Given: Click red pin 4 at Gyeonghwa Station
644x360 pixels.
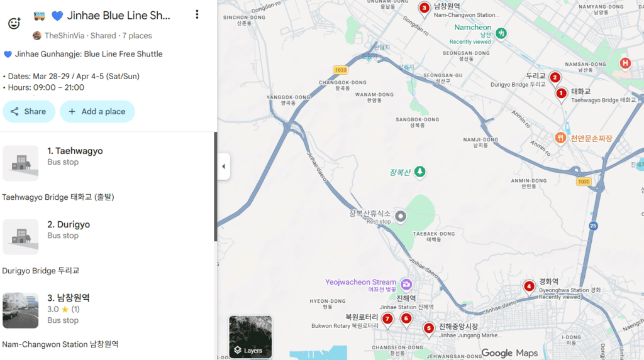Looking at the screenshot, I should tap(530, 287).
